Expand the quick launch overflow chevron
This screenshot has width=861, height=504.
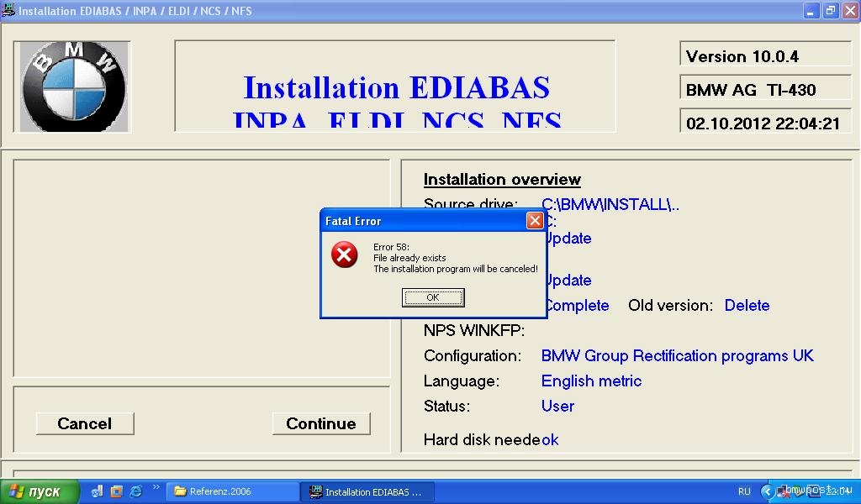pyautogui.click(x=156, y=487)
